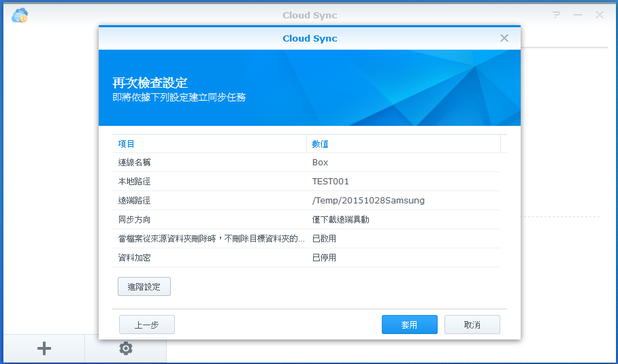This screenshot has width=618, height=364.
Task: Click the 數值 column header
Action: point(404,144)
